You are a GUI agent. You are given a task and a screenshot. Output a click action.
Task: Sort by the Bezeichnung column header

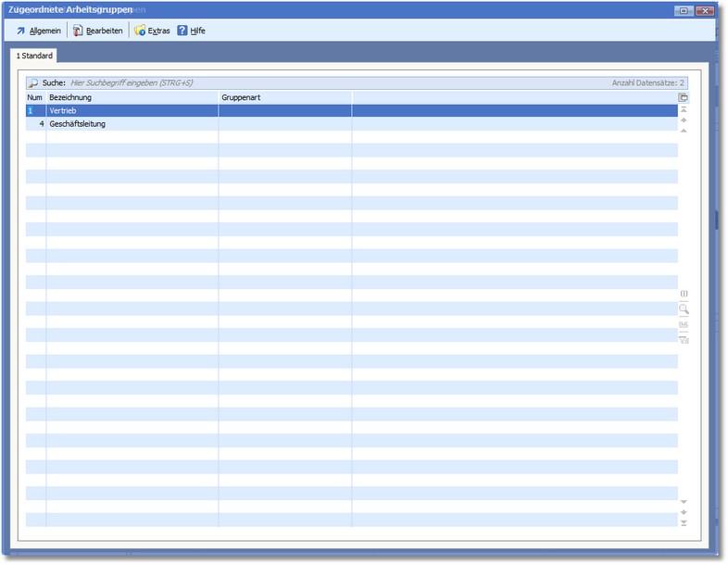pos(132,97)
